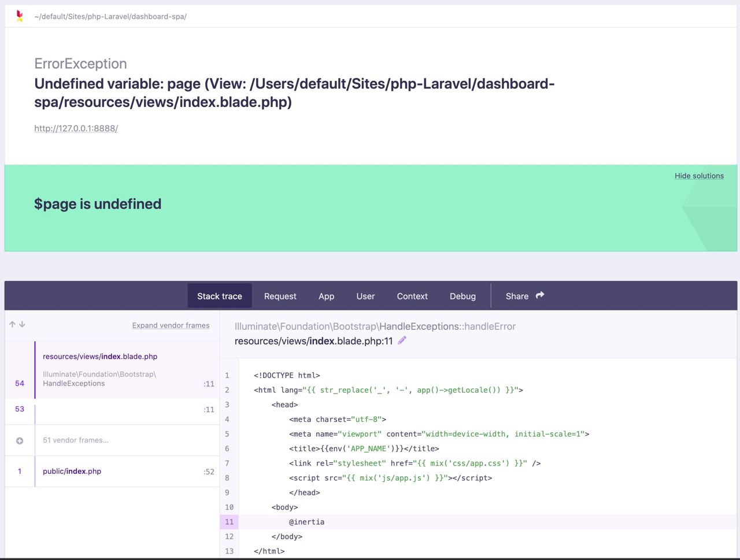Click the Ignition logo icon
The height and width of the screenshot is (560, 740).
tap(20, 16)
